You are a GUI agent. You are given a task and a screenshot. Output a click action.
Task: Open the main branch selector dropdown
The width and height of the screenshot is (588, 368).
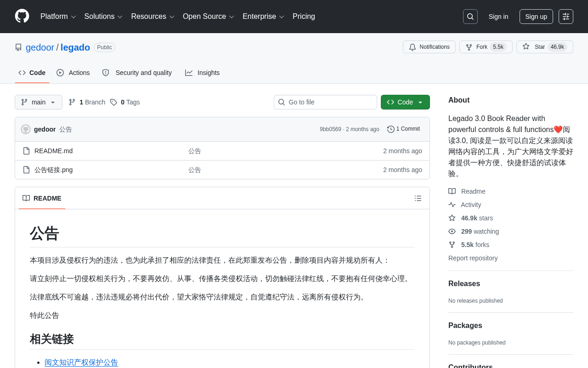(x=39, y=102)
